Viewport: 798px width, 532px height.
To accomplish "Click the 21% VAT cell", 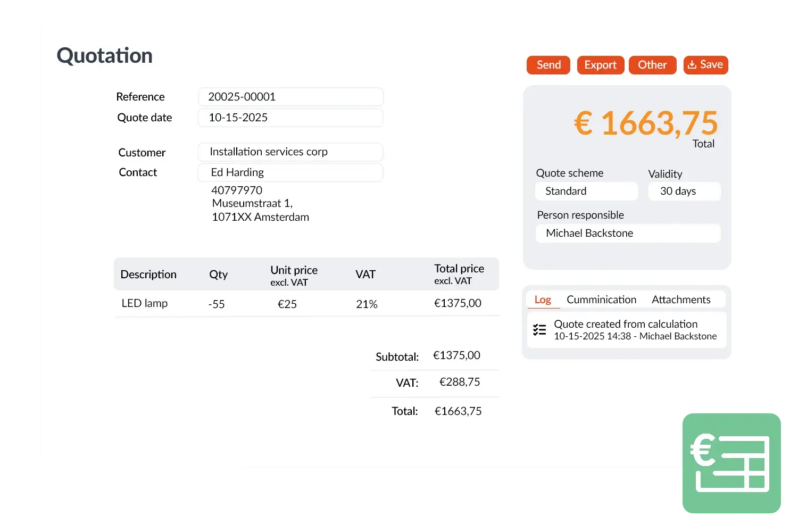I will 367,304.
